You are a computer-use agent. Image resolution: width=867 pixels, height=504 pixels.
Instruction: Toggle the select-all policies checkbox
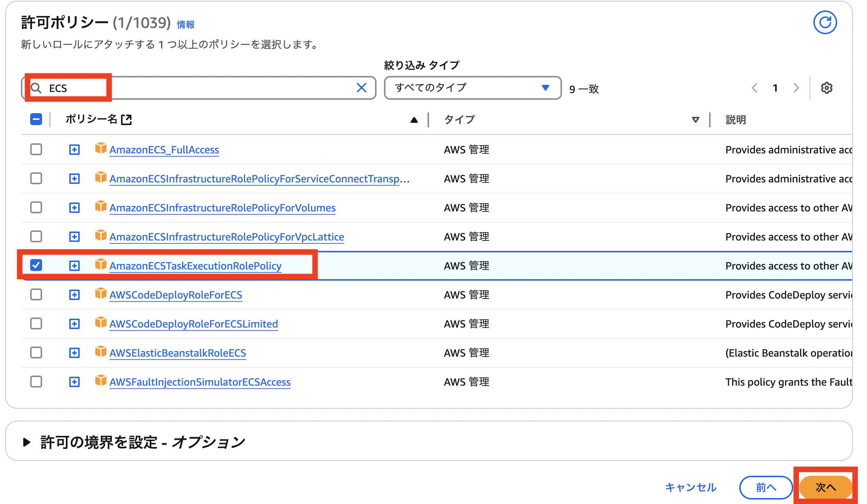tap(36, 119)
